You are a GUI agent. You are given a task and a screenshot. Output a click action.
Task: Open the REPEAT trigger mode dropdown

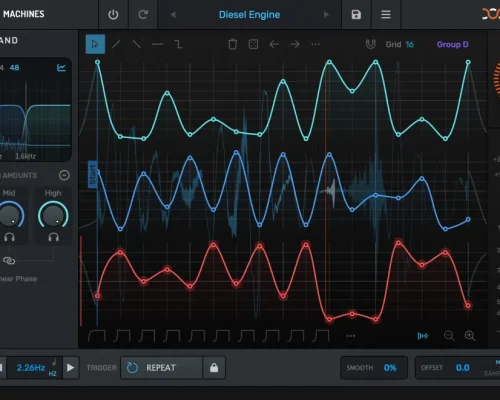click(162, 367)
